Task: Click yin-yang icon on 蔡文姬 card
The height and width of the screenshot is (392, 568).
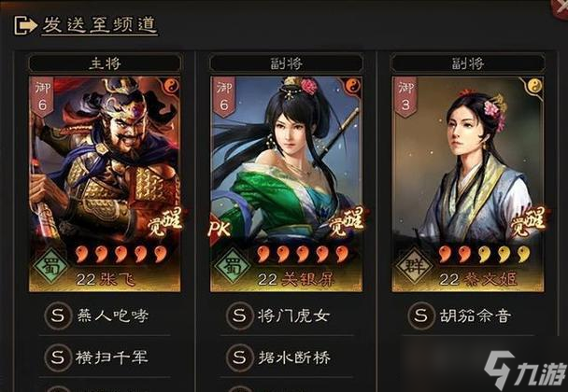Action: (x=534, y=86)
